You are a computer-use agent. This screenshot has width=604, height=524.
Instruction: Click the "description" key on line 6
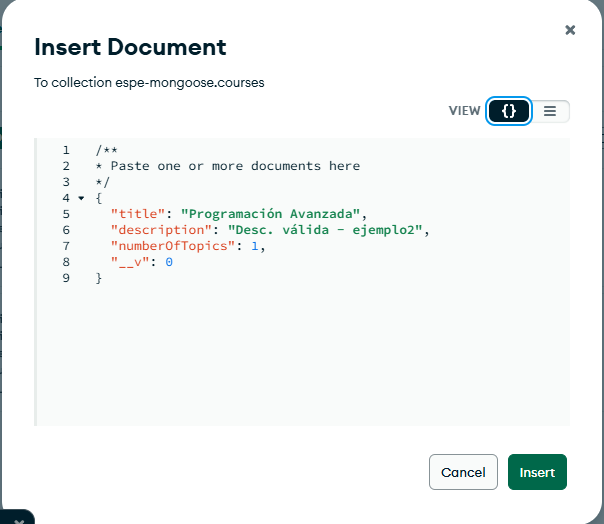161,230
